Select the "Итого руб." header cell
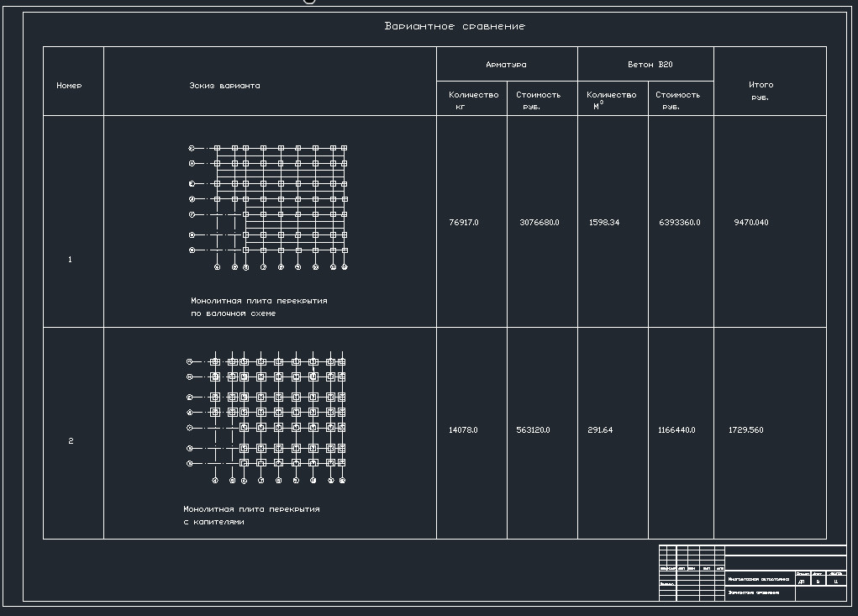Screen dimensions: 858x616 (x=761, y=91)
